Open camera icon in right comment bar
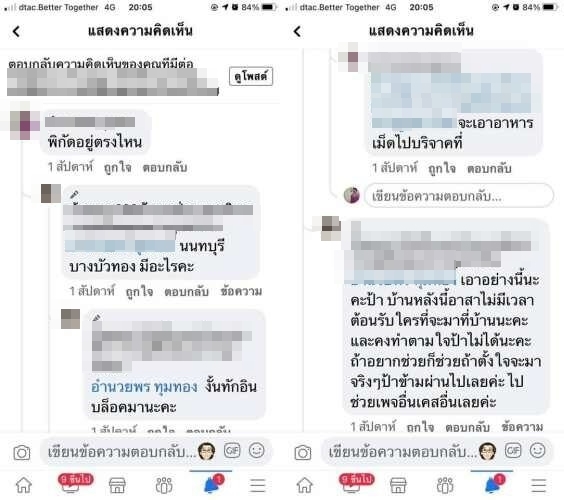 pos(303,452)
